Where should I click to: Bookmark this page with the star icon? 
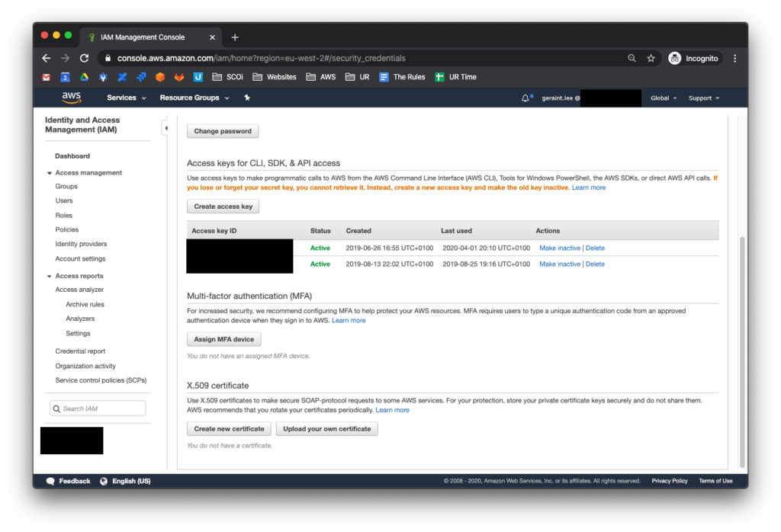(x=651, y=58)
